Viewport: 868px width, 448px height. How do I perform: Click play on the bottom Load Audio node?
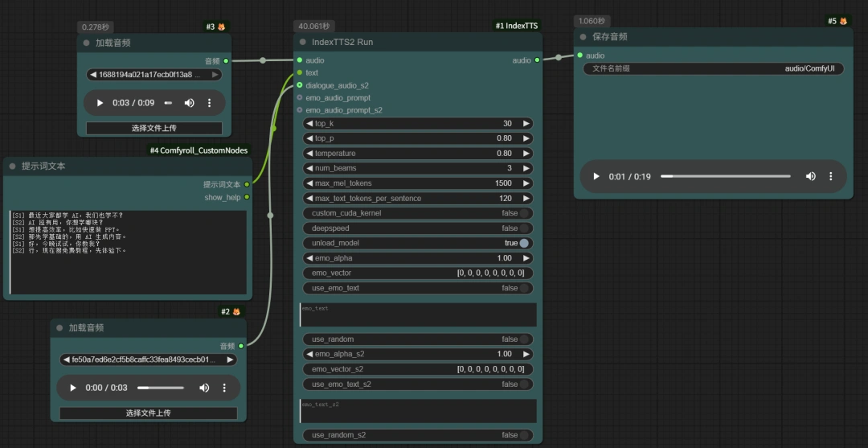(x=73, y=388)
